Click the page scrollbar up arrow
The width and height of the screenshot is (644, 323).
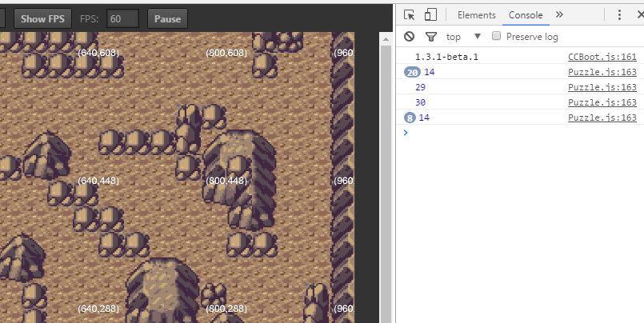pos(386,39)
